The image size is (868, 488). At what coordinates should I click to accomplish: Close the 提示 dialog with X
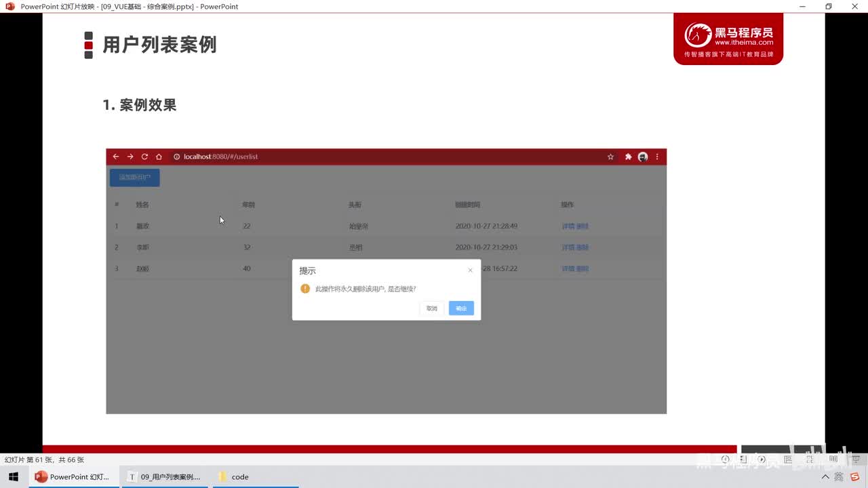click(x=470, y=270)
